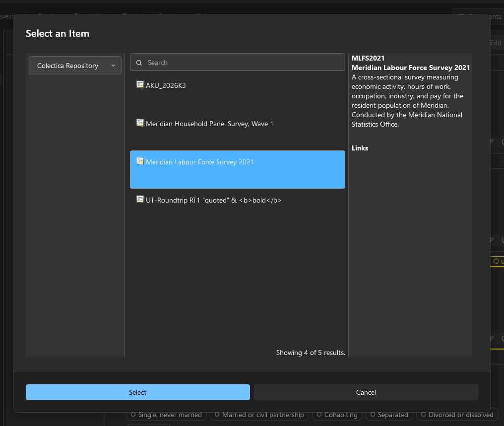Select 'Married or civil partnership' radio option
This screenshot has height=426, width=504.
tap(259, 415)
